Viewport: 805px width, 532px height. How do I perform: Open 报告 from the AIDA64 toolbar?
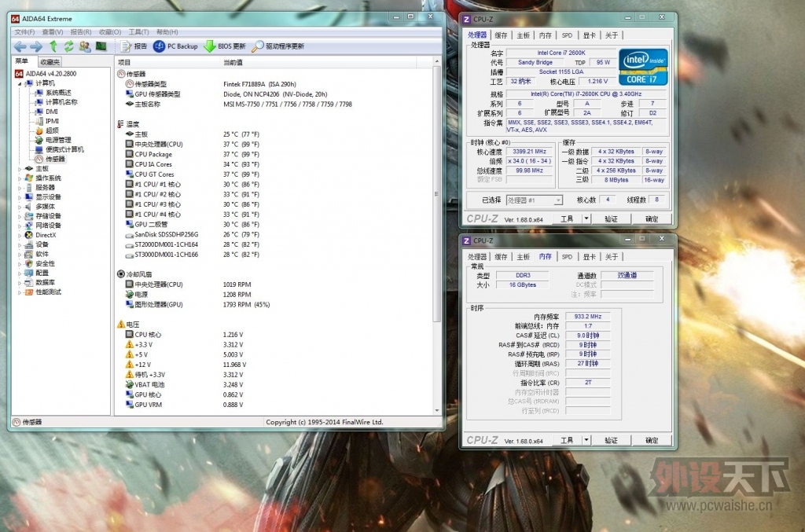tap(134, 46)
